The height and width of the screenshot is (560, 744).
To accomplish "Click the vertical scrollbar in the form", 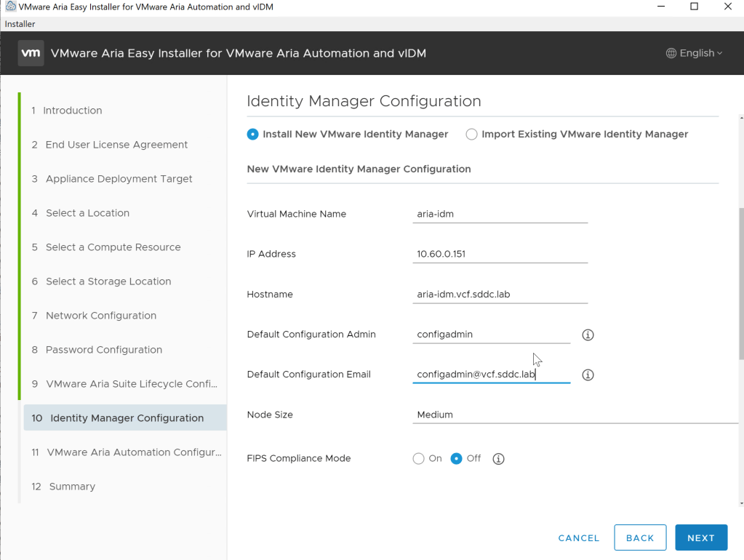I will click(x=741, y=291).
